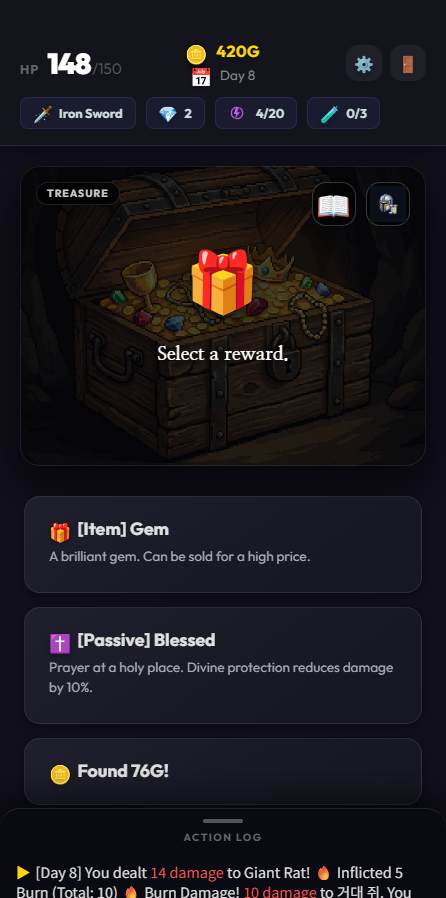This screenshot has height=898, width=446.
Task: Click the ACTION LOG header label
Action: pyautogui.click(x=222, y=837)
